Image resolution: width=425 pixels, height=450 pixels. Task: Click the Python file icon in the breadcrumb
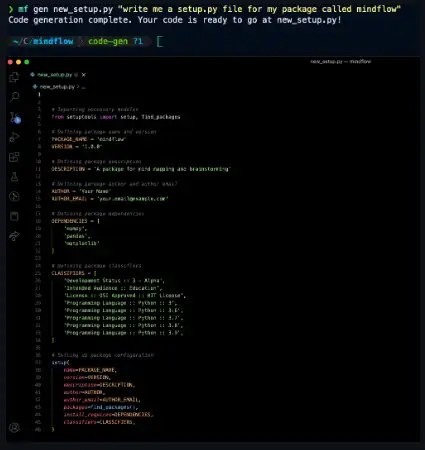35,87
